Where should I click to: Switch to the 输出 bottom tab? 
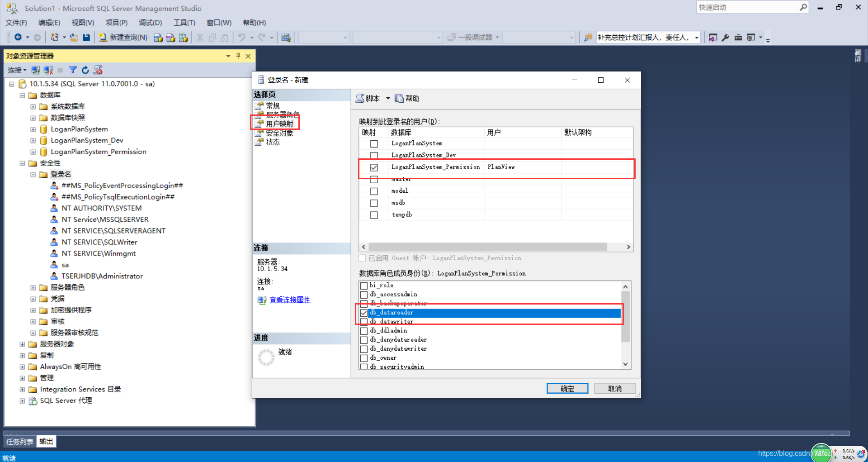[46, 442]
